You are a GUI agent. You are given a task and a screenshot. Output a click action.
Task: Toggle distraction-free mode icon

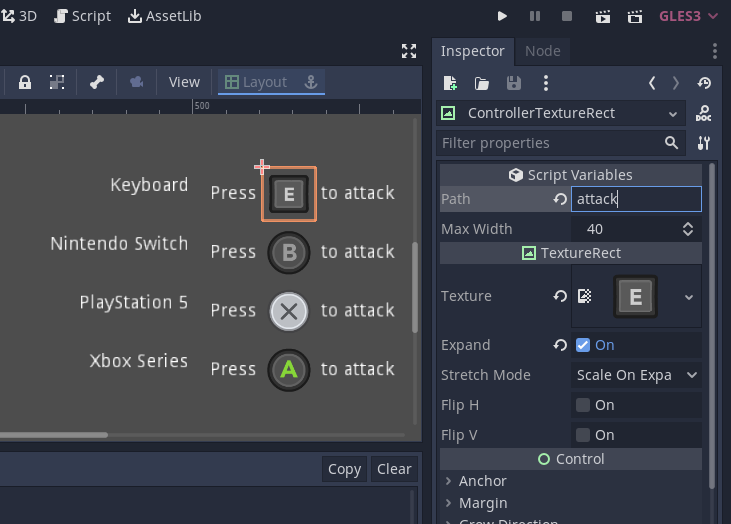pos(409,51)
